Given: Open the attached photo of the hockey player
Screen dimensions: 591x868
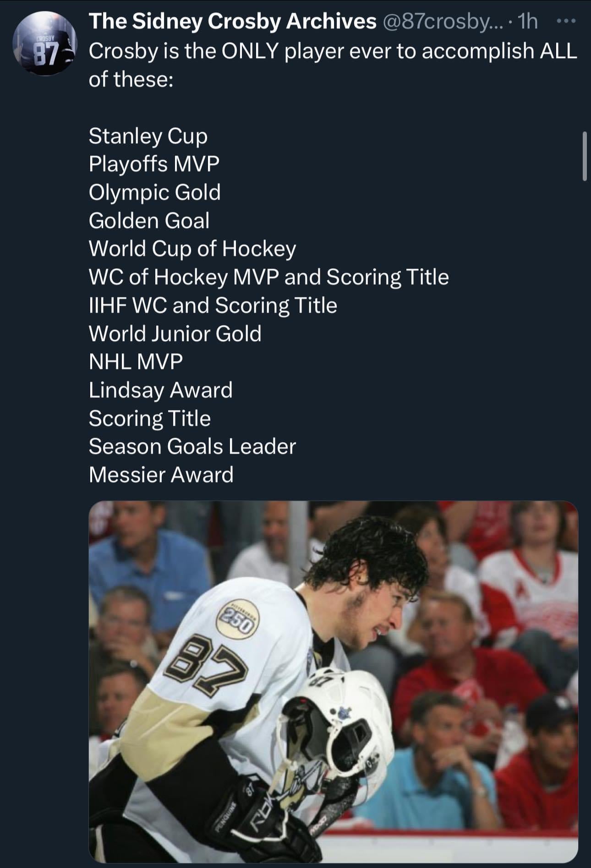Looking at the screenshot, I should [333, 681].
